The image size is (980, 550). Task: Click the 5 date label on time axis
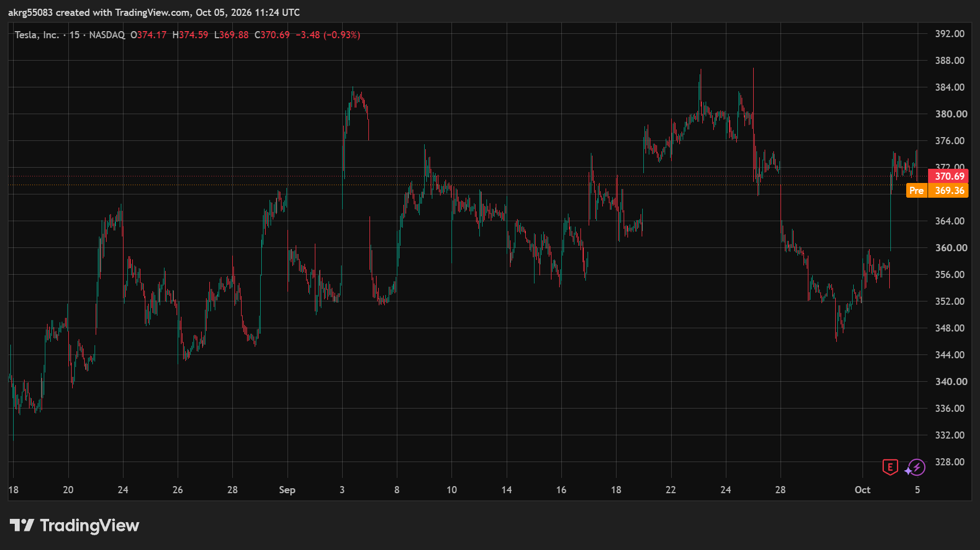coord(918,490)
